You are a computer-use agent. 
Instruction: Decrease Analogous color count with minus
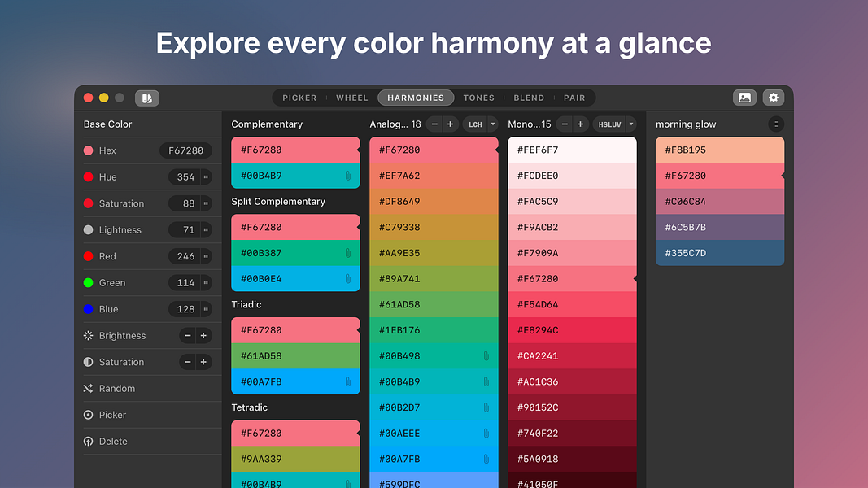[434, 124]
